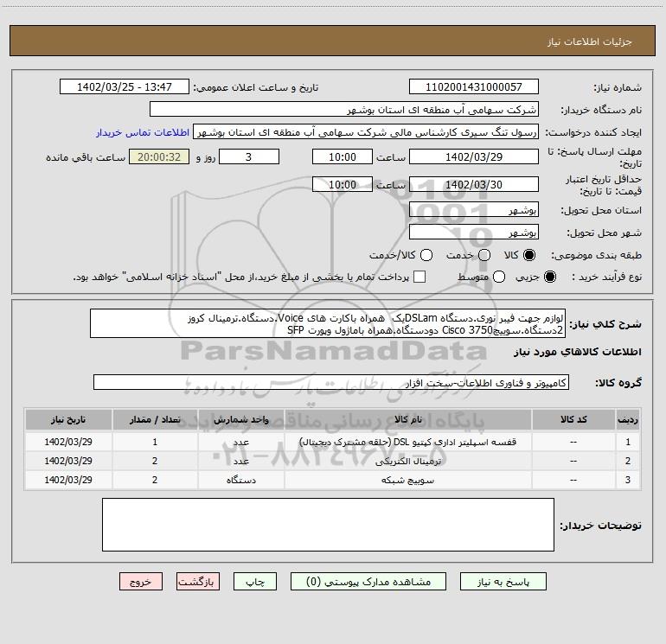Viewport: 666px width, 644px height.
Task: Click the announcement date field 1402/03/25 - 13:47
Action: [x=125, y=87]
